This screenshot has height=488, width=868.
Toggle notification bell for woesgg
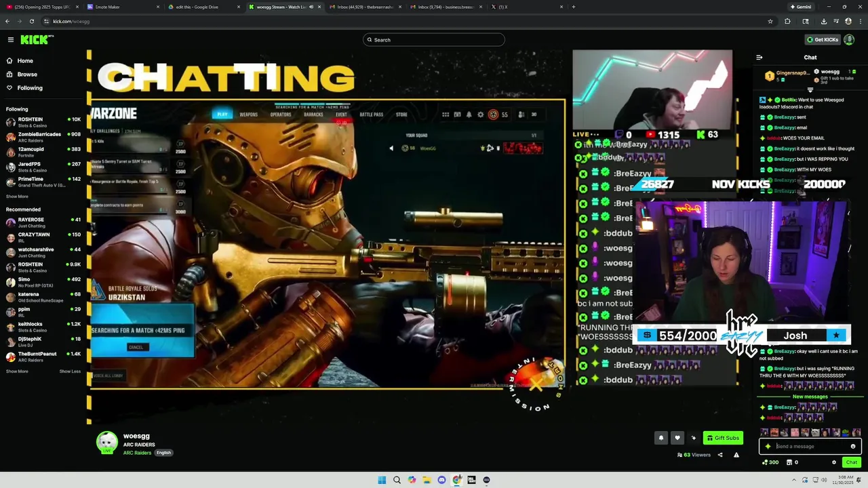point(661,438)
